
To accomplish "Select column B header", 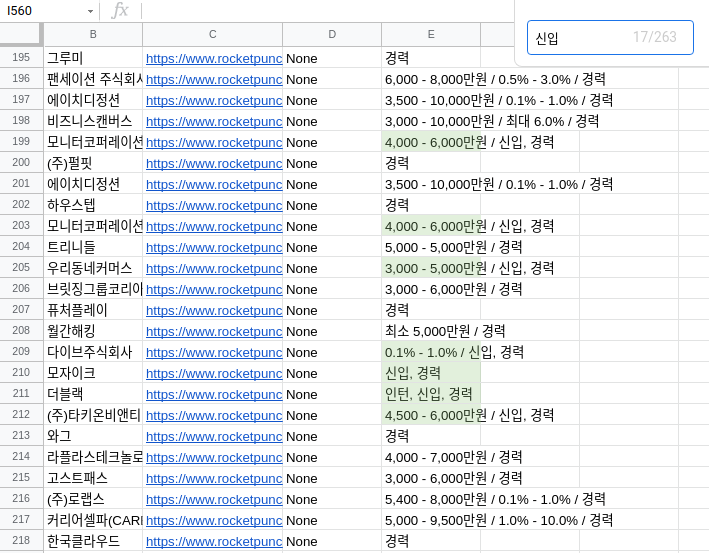I will (x=93, y=34).
